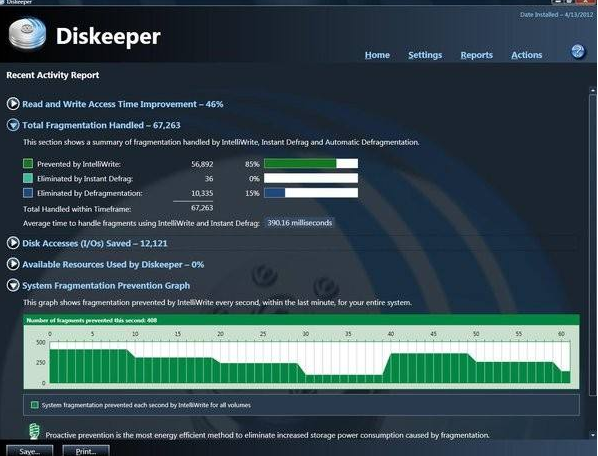Click the Print... button
Viewport: 598px width, 456px height.
pyautogui.click(x=86, y=451)
